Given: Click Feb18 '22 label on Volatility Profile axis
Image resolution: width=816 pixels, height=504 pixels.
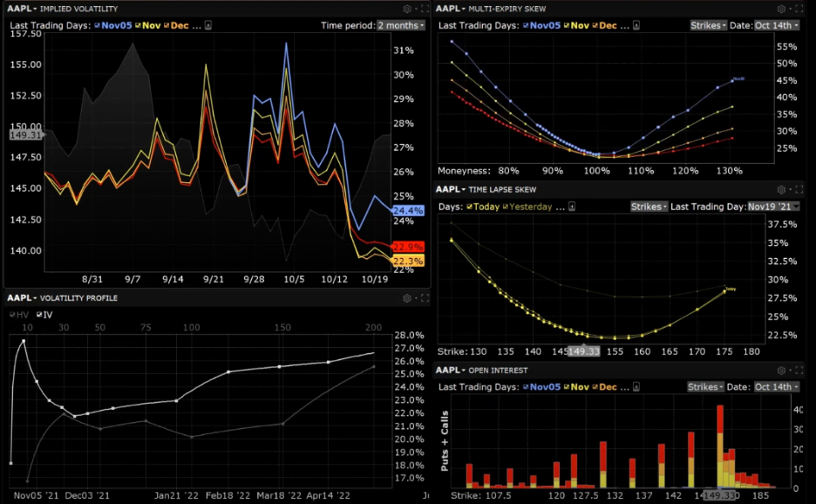Looking at the screenshot, I should [228, 495].
